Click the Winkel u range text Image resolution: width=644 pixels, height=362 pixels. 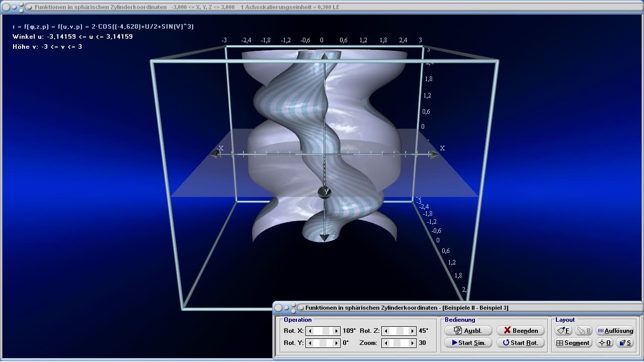click(x=72, y=37)
